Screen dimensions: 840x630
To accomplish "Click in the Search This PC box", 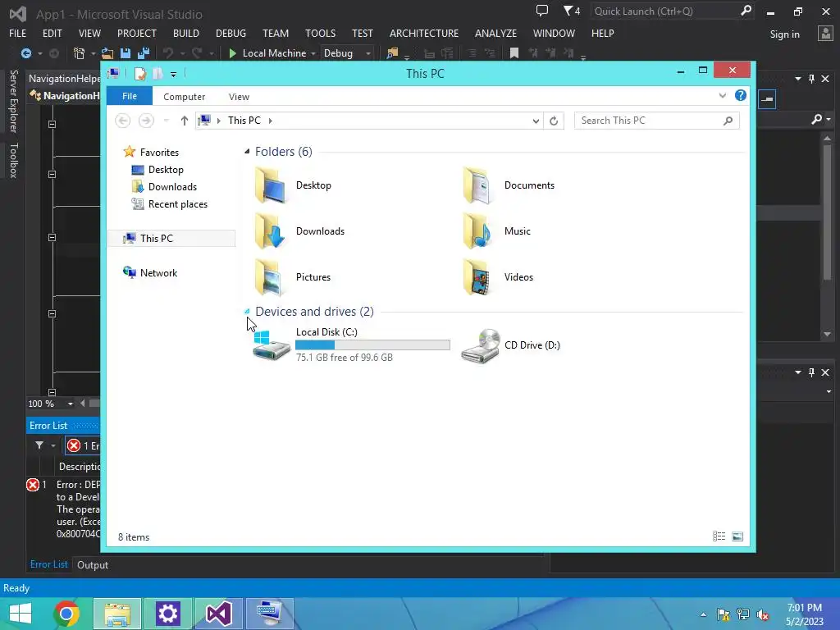I will coord(657,121).
